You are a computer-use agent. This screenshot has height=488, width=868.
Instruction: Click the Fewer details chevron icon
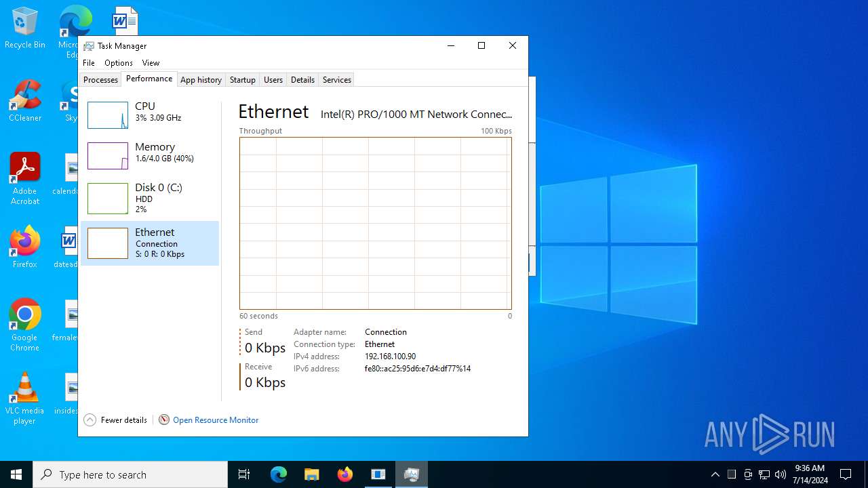[x=90, y=420]
